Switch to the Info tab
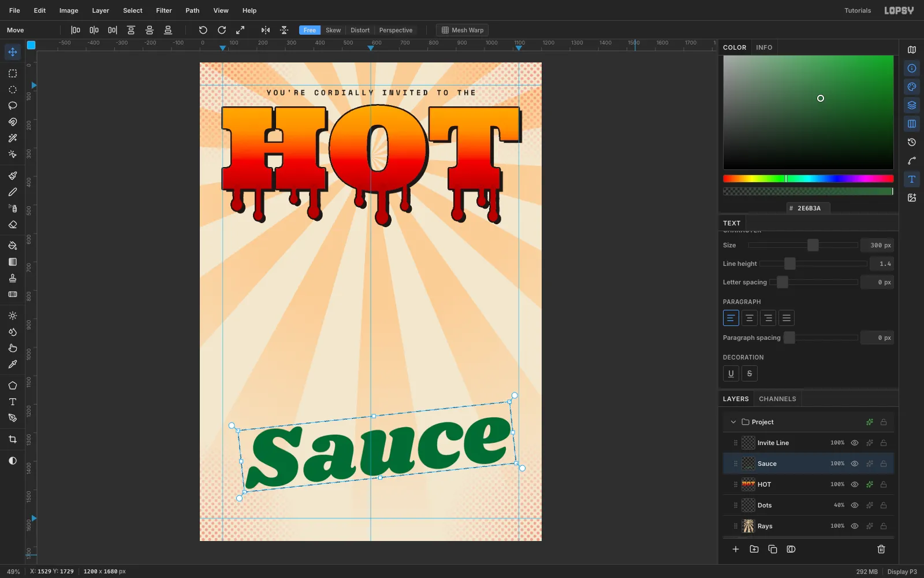 (764, 47)
